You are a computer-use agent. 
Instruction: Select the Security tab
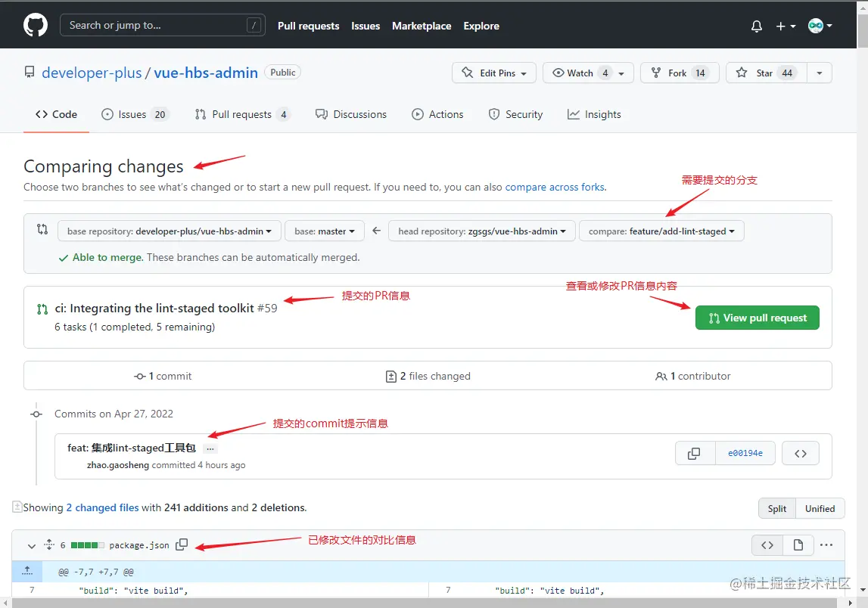pos(515,114)
